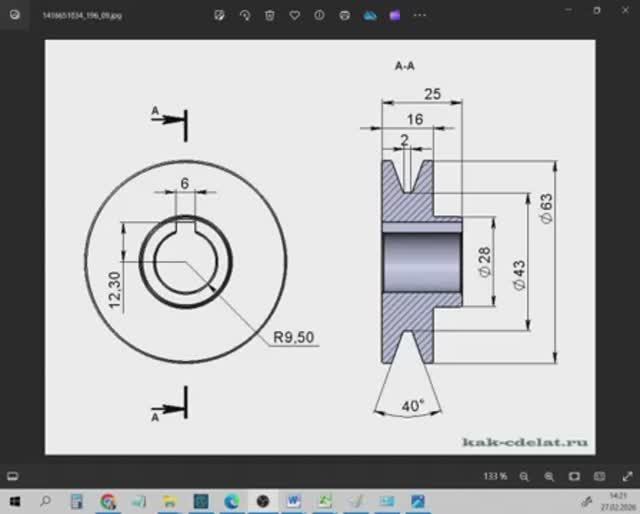Click the image file name in title bar
This screenshot has width=640, height=514.
point(82,16)
